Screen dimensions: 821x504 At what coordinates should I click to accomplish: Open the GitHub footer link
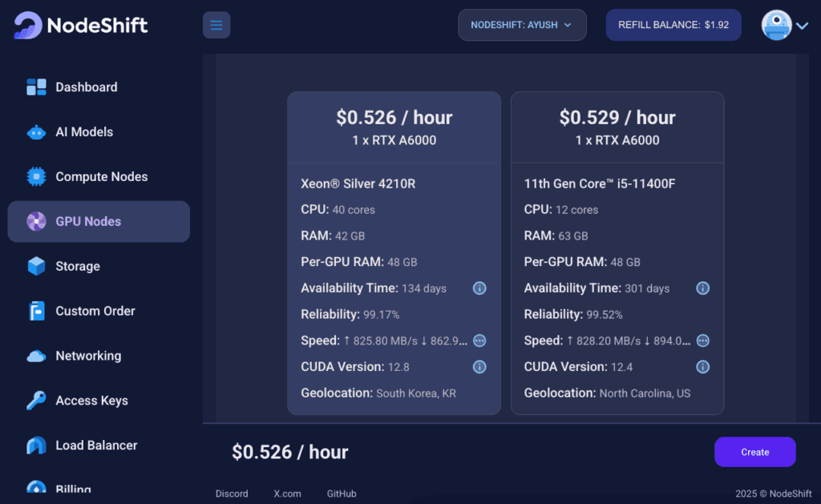point(342,494)
